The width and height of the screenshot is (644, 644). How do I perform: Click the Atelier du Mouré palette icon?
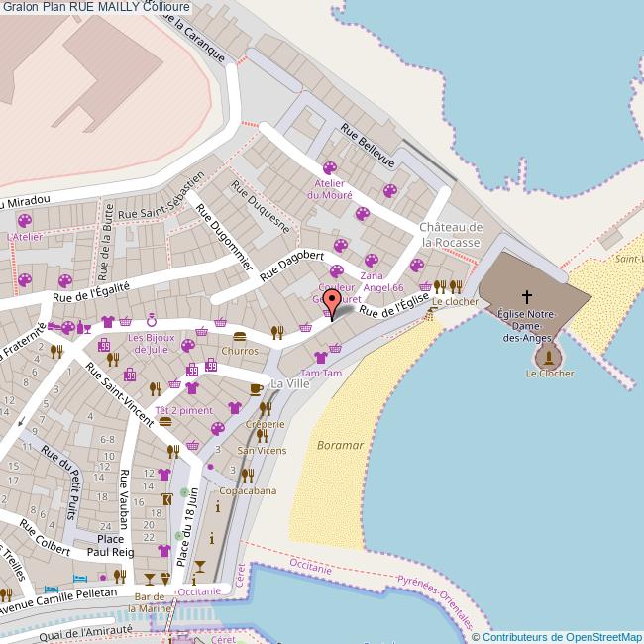[x=329, y=166]
